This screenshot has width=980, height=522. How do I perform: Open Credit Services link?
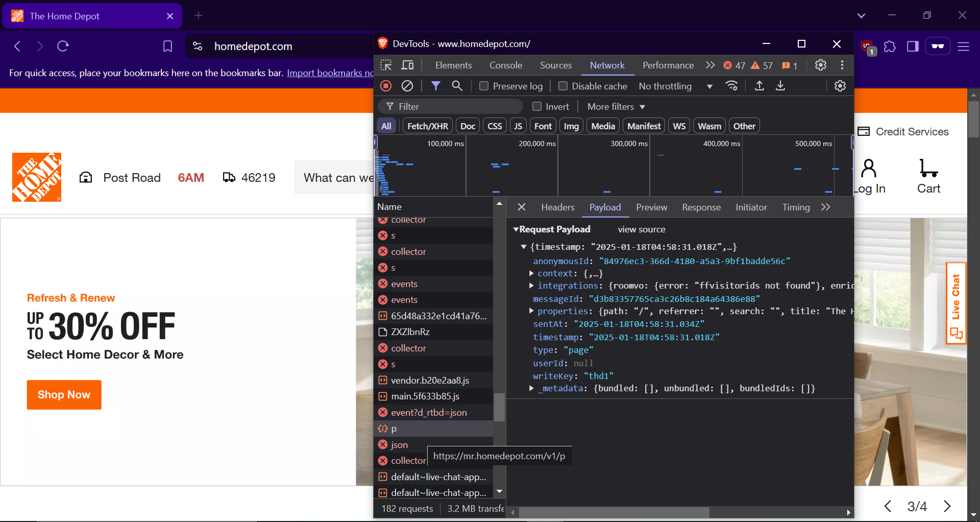(x=903, y=132)
